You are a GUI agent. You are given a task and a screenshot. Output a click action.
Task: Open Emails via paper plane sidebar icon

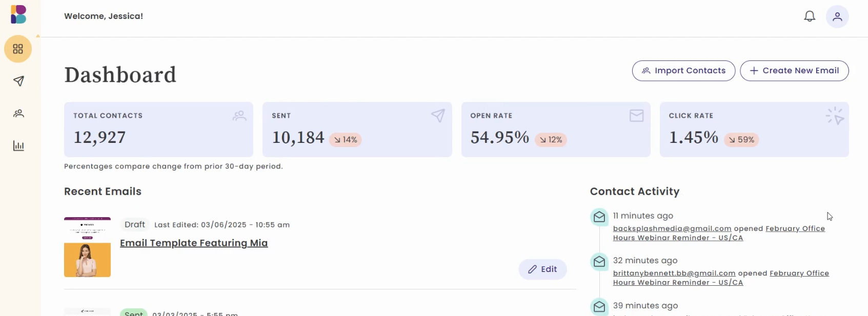[18, 81]
